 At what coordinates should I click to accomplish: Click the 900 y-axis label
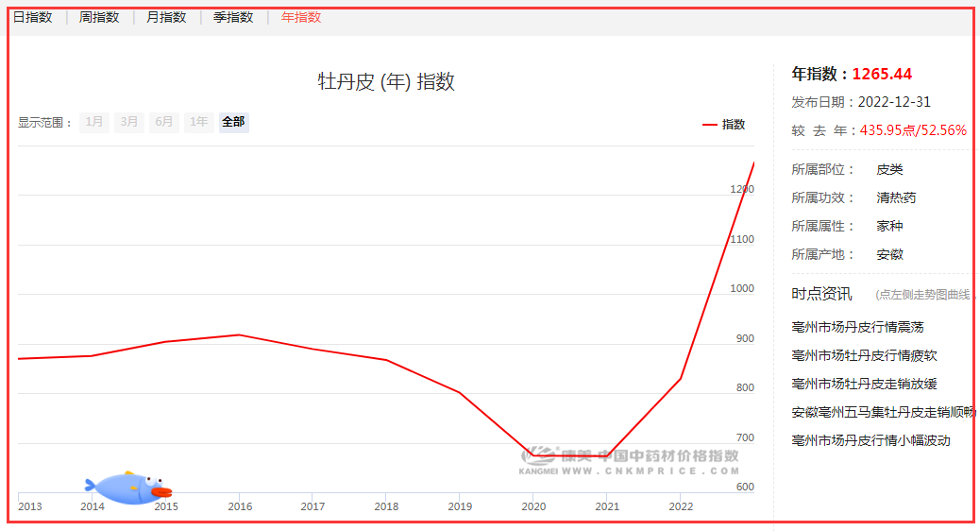click(x=745, y=338)
